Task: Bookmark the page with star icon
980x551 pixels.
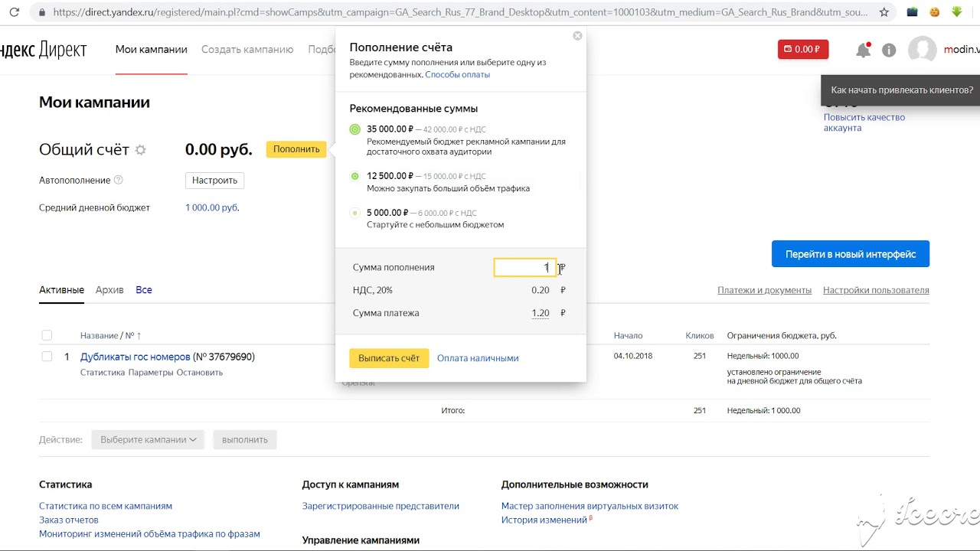Action: click(884, 12)
